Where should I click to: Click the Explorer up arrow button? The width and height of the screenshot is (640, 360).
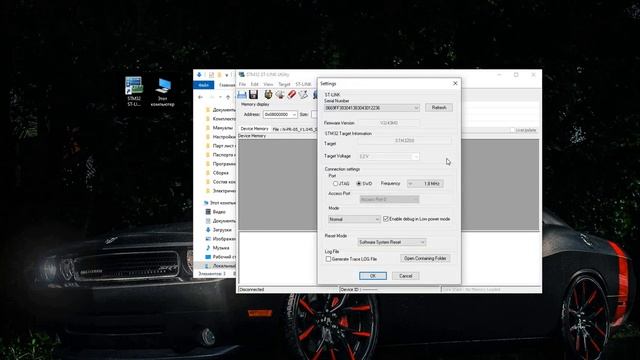pos(228,97)
